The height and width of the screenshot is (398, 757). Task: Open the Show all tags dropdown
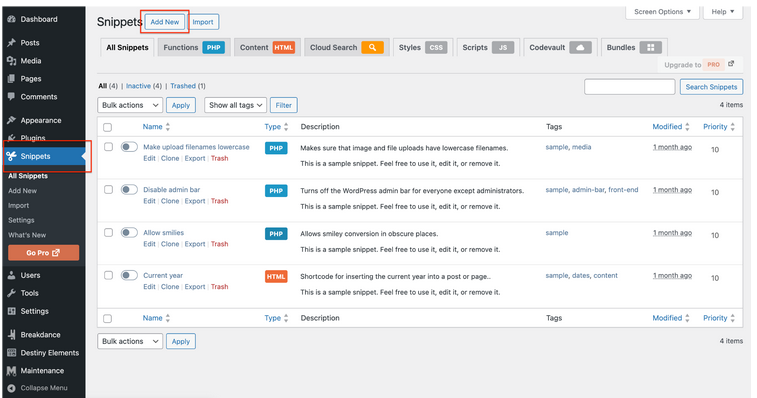236,105
